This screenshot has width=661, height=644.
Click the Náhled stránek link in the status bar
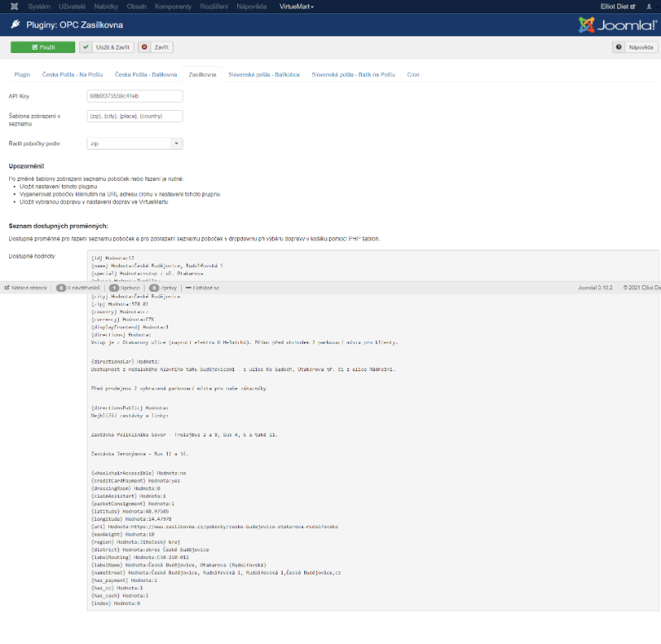[26, 288]
